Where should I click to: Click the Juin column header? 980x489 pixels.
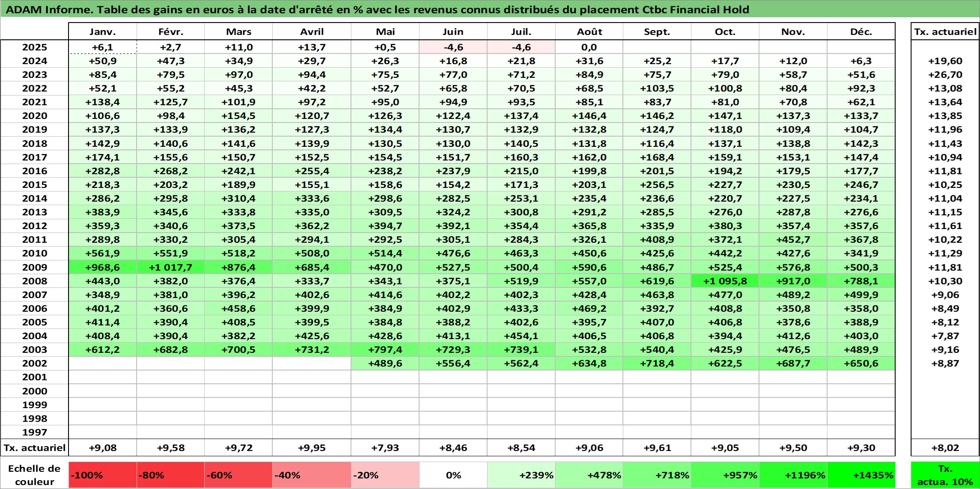click(x=453, y=31)
